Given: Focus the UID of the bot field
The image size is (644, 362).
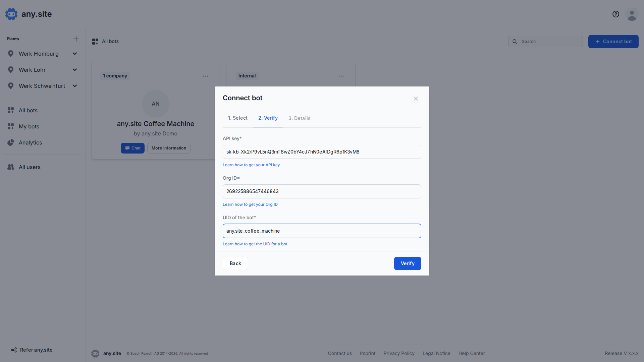Looking at the screenshot, I should coord(322,231).
